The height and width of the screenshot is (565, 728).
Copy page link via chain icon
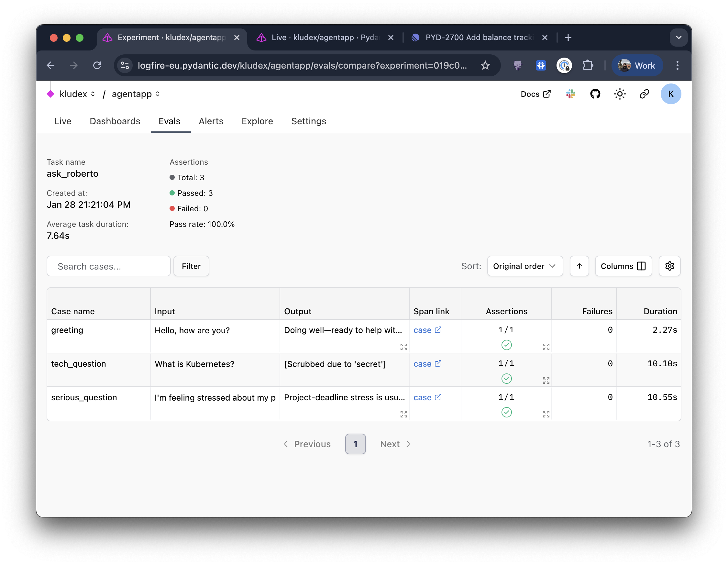[644, 94]
